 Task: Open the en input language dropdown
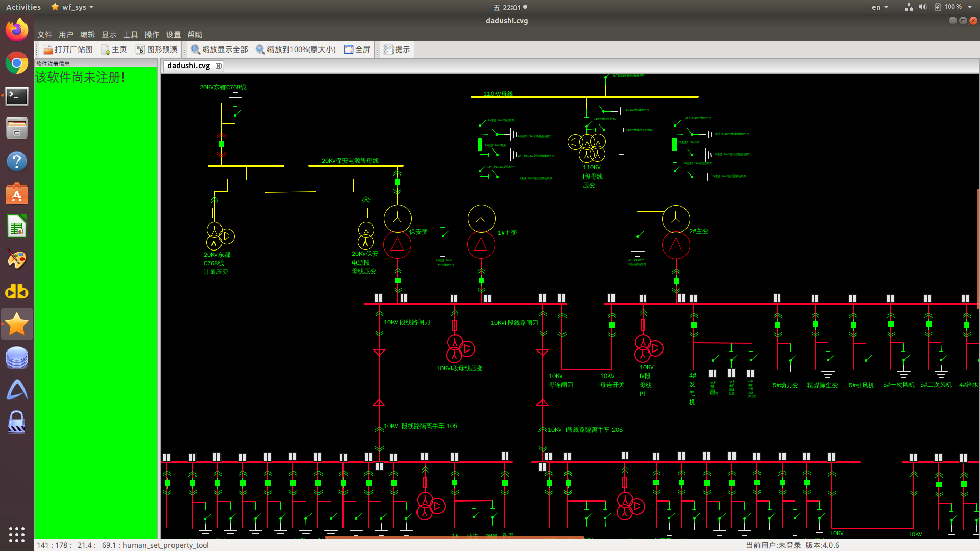[x=880, y=7]
